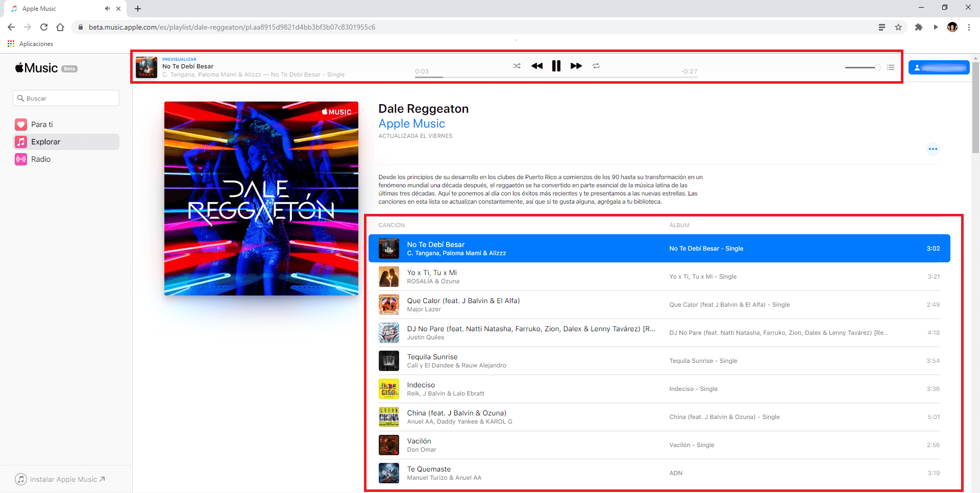Screen dimensions: 980x493
Task: Click the page vertical scrollbar
Action: coord(976,107)
